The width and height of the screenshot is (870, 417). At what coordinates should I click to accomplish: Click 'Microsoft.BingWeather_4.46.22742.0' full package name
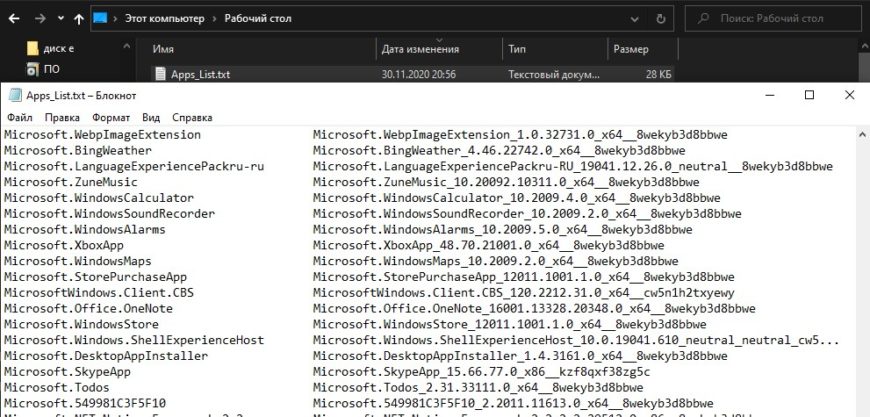click(x=499, y=150)
